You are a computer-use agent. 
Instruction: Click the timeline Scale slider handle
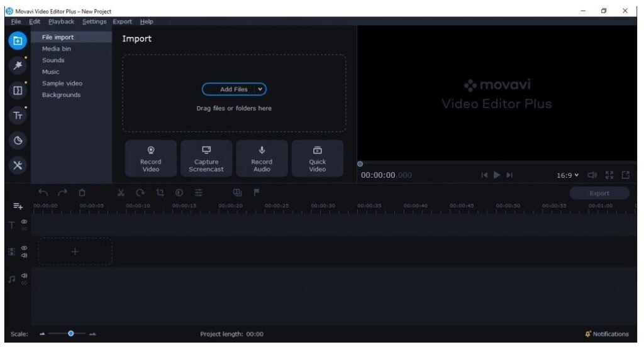tap(70, 334)
